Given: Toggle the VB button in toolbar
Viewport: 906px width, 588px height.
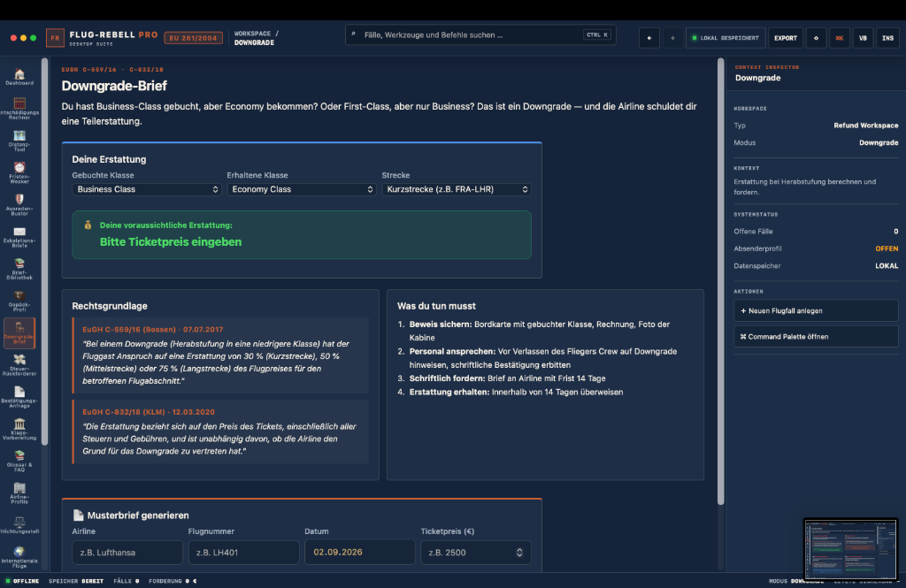Looking at the screenshot, I should (863, 38).
